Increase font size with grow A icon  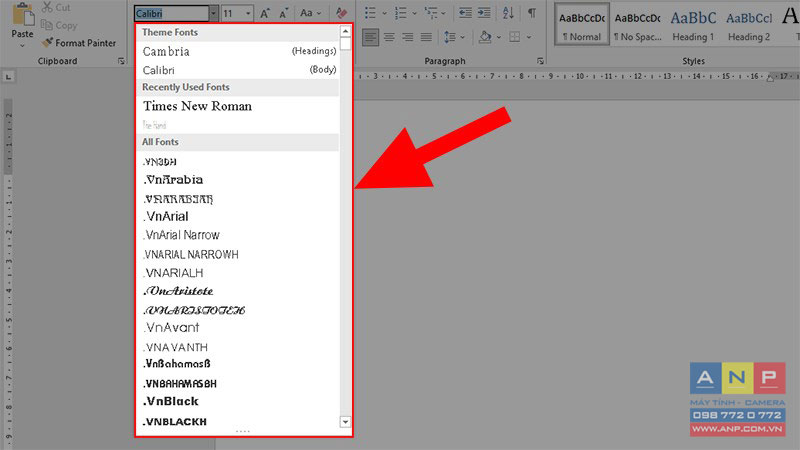(265, 13)
